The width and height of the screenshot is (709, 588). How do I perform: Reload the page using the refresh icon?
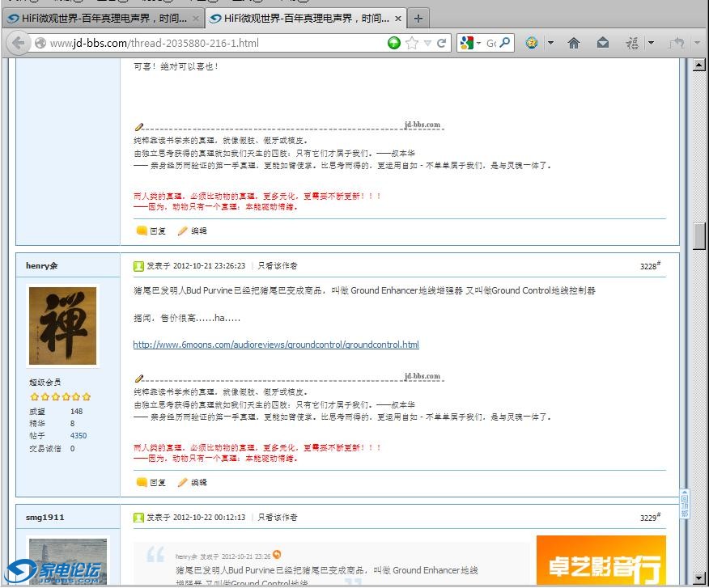(x=442, y=43)
